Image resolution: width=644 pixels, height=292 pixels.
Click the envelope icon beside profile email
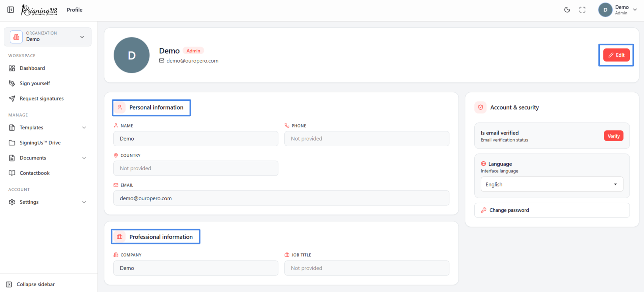[x=162, y=61]
